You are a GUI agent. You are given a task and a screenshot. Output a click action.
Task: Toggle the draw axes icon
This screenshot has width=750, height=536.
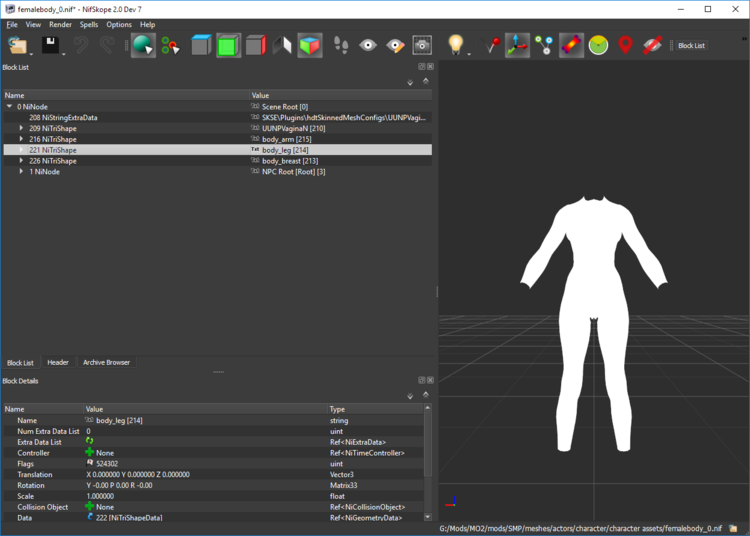tap(517, 45)
